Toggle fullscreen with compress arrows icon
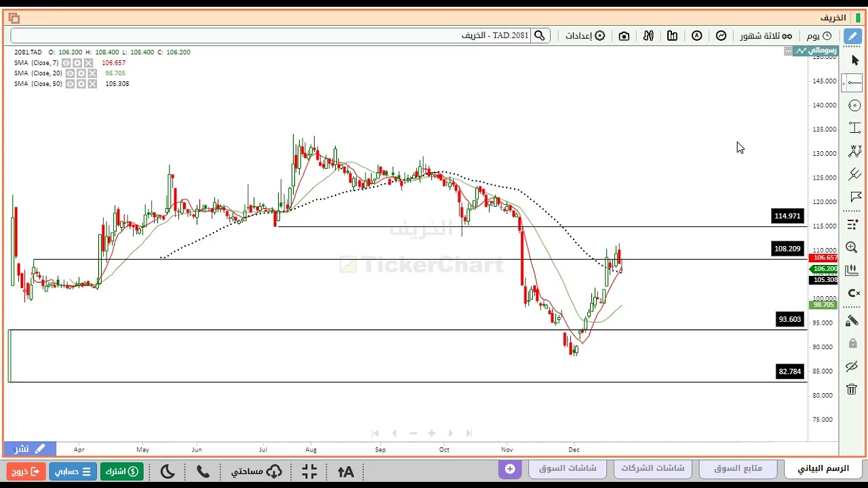This screenshot has height=488, width=868. (309, 471)
